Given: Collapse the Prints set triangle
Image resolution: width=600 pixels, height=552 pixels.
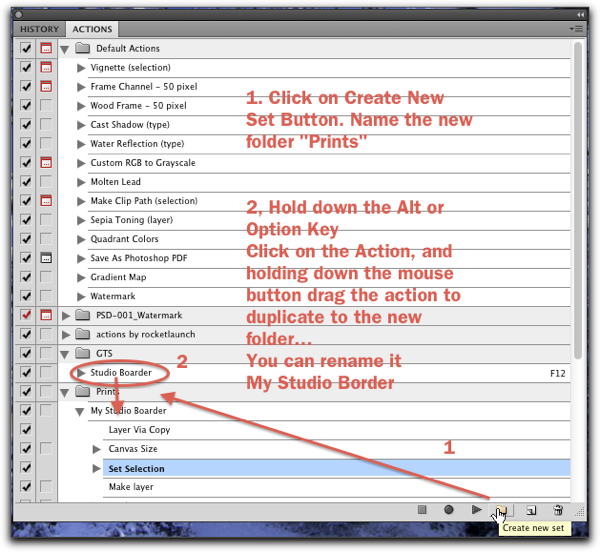Looking at the screenshot, I should point(65,392).
